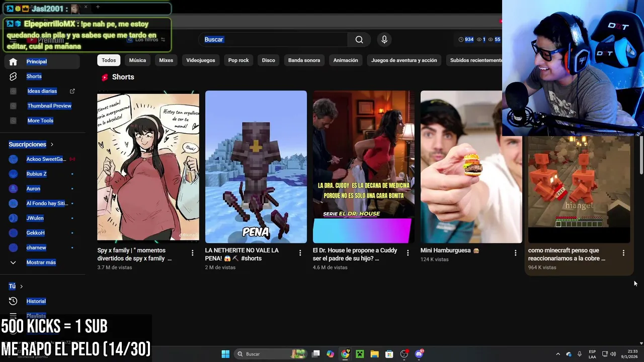The height and width of the screenshot is (362, 644).
Task: Open Minecraft creeper taskbar icon
Action: tap(360, 354)
